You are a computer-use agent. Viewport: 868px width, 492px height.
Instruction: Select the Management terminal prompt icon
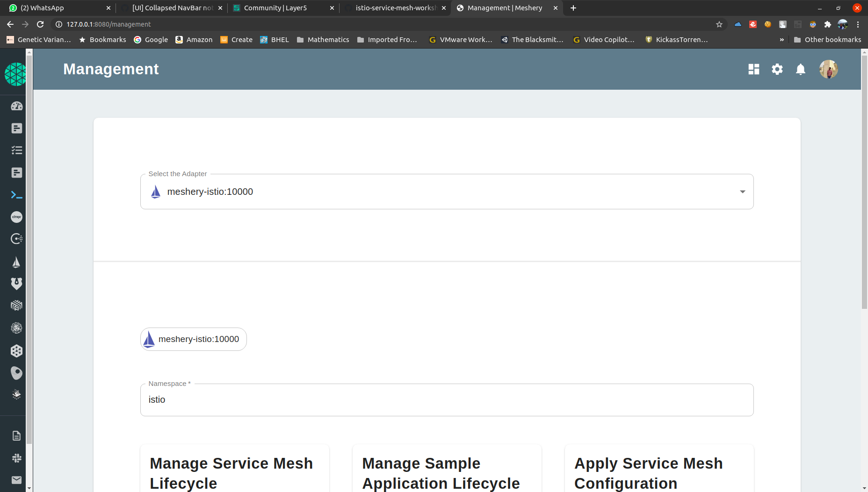16,195
